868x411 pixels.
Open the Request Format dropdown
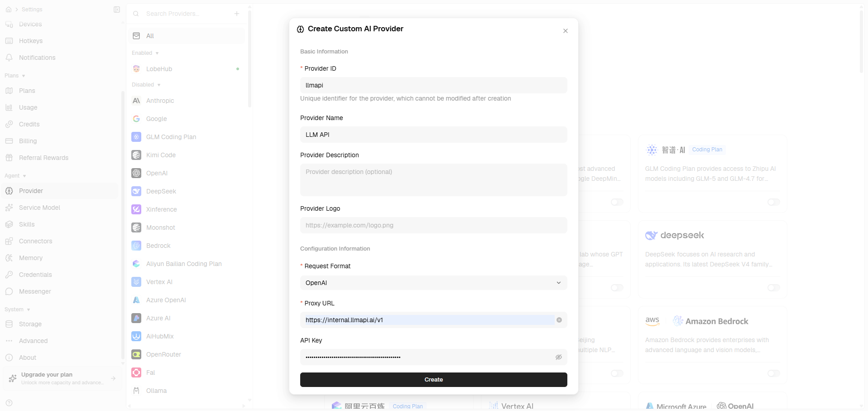click(434, 283)
